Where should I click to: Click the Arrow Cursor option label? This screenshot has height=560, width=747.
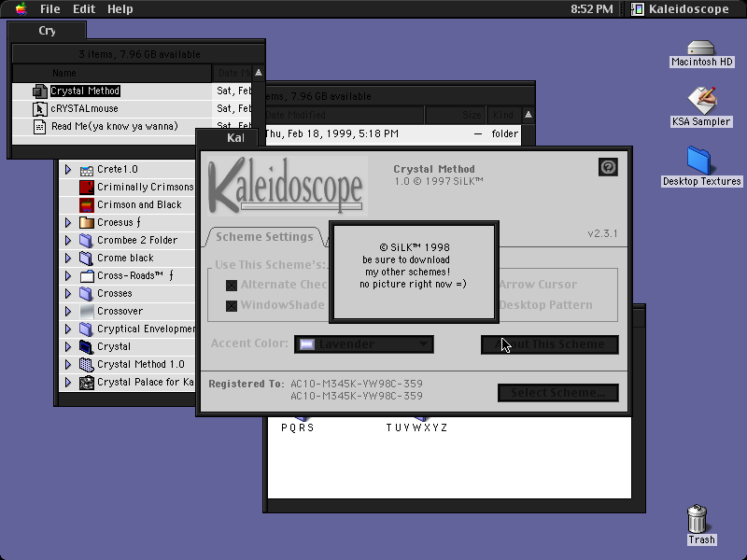click(539, 285)
